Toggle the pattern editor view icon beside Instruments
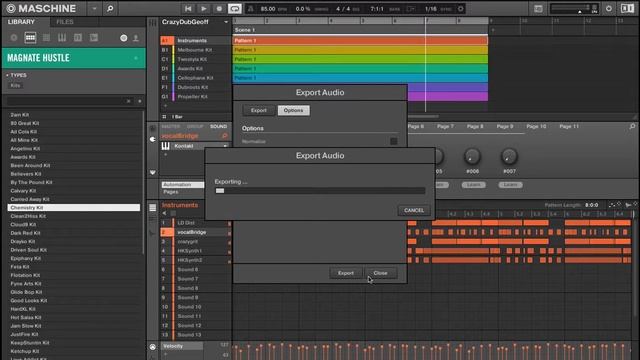640x360 pixels. [153, 208]
